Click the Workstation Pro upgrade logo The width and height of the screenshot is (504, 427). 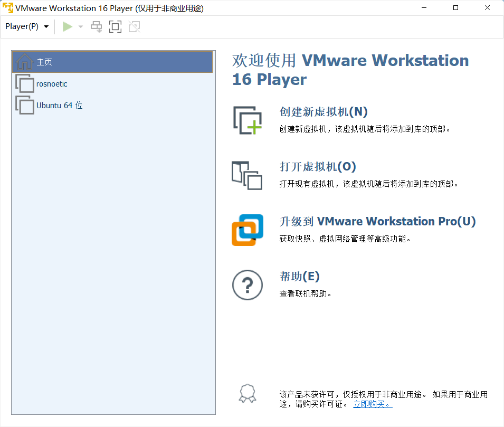click(248, 230)
